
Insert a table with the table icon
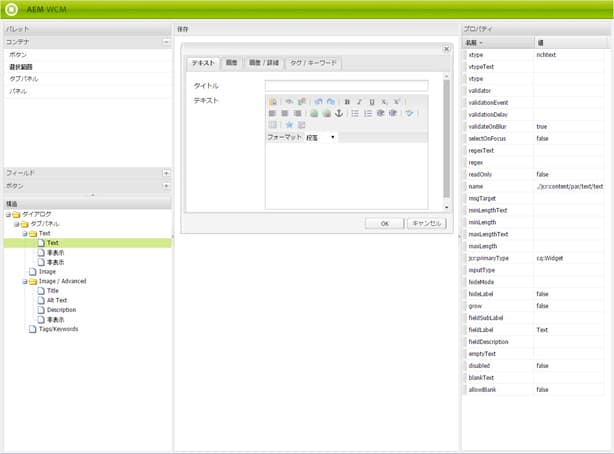[273, 125]
